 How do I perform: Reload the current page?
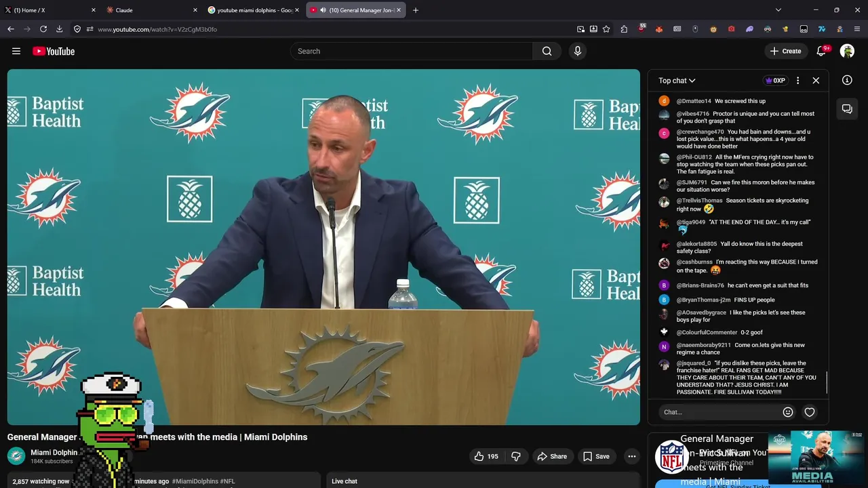(x=43, y=29)
